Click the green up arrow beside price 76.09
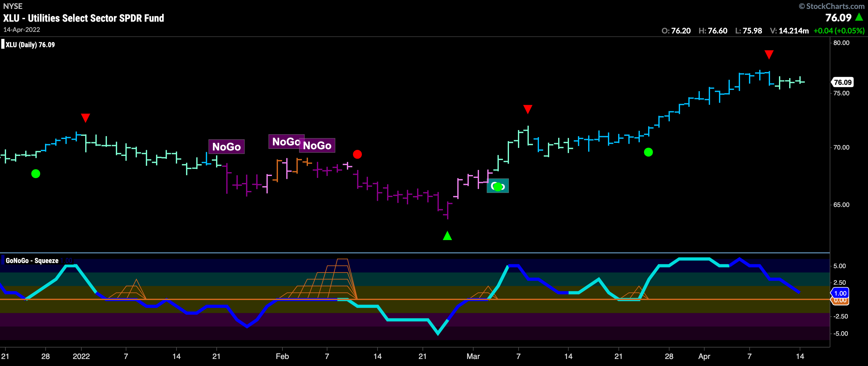This screenshot has width=868, height=366. [859, 17]
